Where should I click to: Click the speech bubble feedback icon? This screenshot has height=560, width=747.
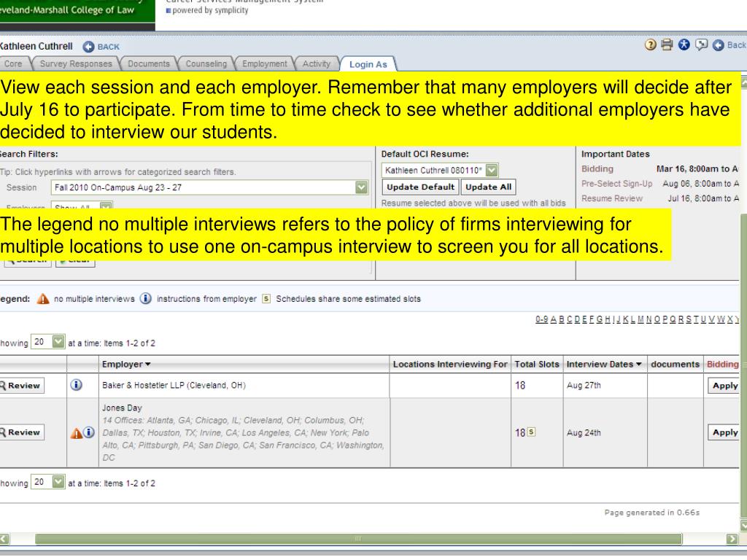coord(701,44)
